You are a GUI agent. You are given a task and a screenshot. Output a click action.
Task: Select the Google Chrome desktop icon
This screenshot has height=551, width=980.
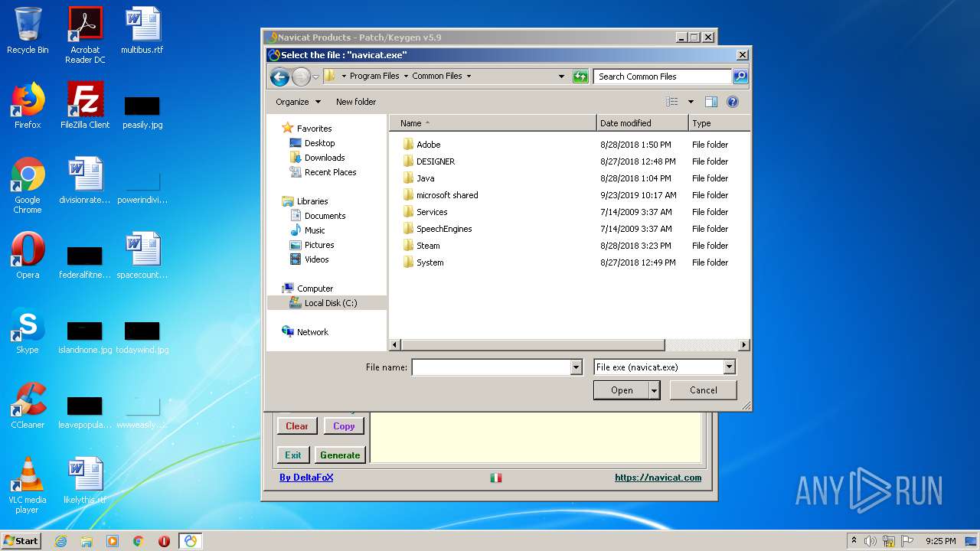coord(28,185)
